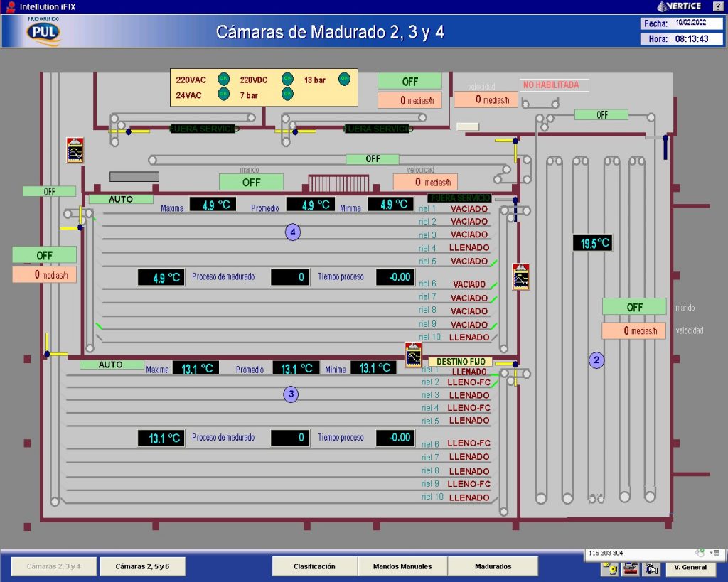Toggle chamber 3 AUTO mode button
This screenshot has width=728, height=582.
pos(111,365)
